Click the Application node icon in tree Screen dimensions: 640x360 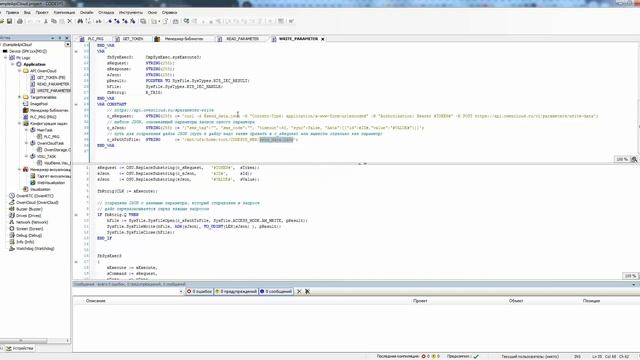point(19,64)
